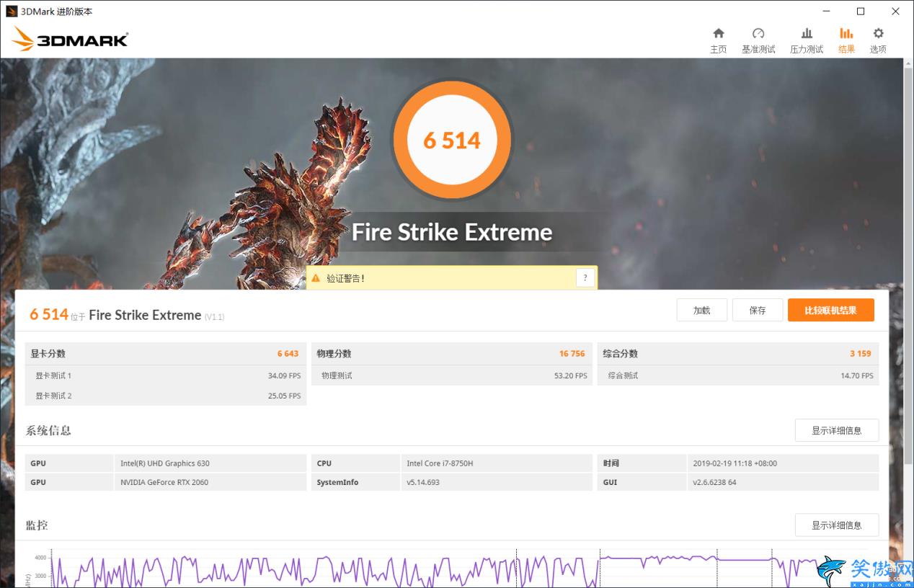914x588 pixels.
Task: Select 显卡测试 2 row 25.05 FPS
Action: coord(165,396)
